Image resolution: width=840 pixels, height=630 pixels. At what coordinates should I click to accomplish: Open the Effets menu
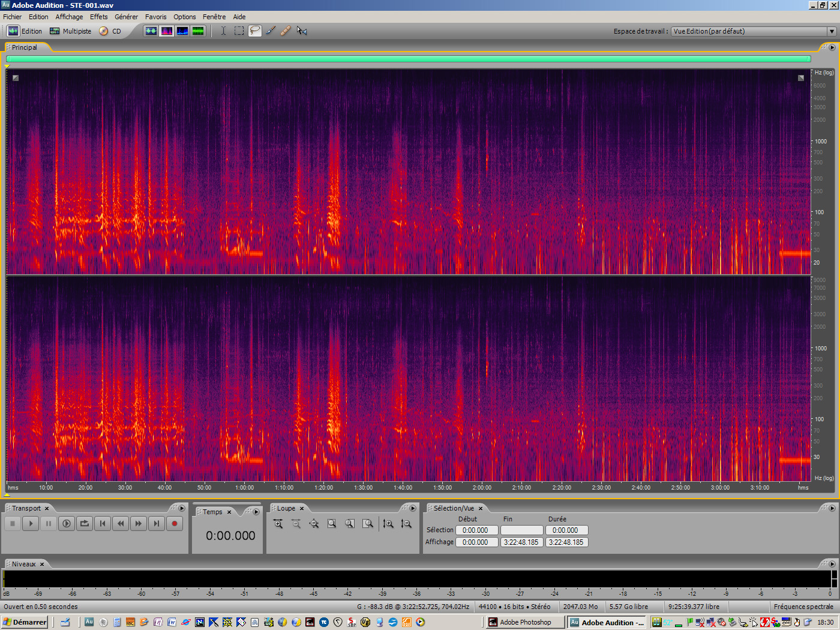click(x=98, y=16)
